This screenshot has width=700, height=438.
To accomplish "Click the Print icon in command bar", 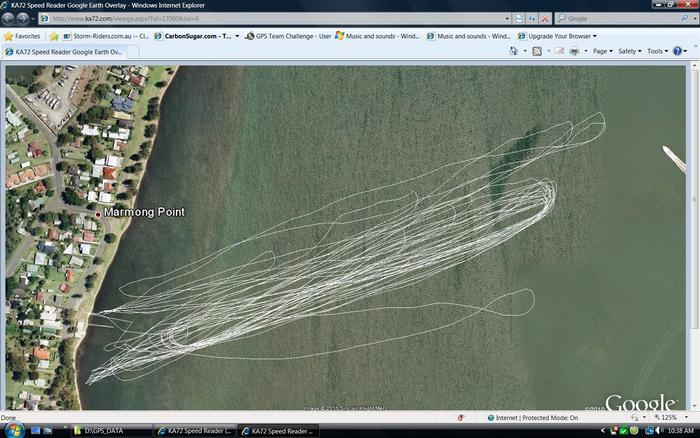I will click(x=574, y=51).
